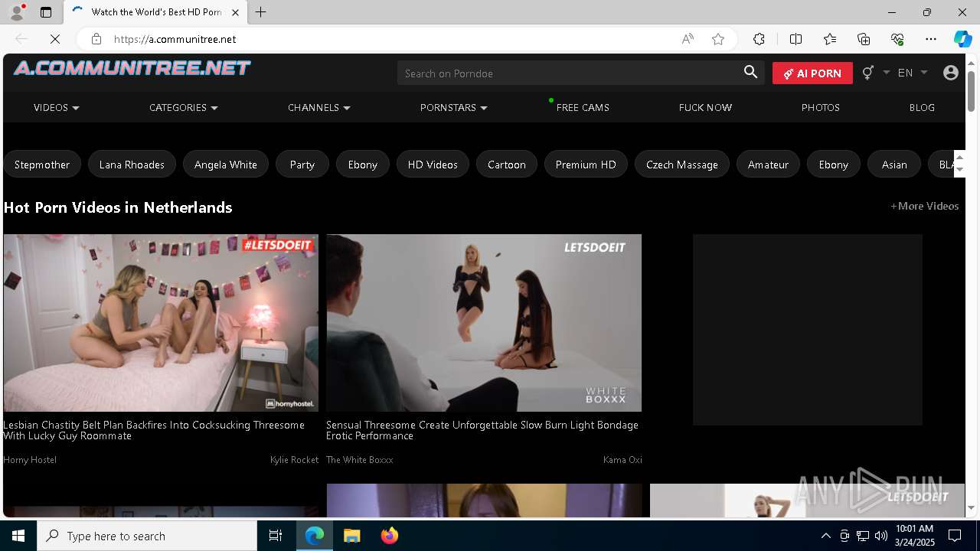The width and height of the screenshot is (980, 551).
Task: Select the Asian tag chip
Action: (894, 165)
